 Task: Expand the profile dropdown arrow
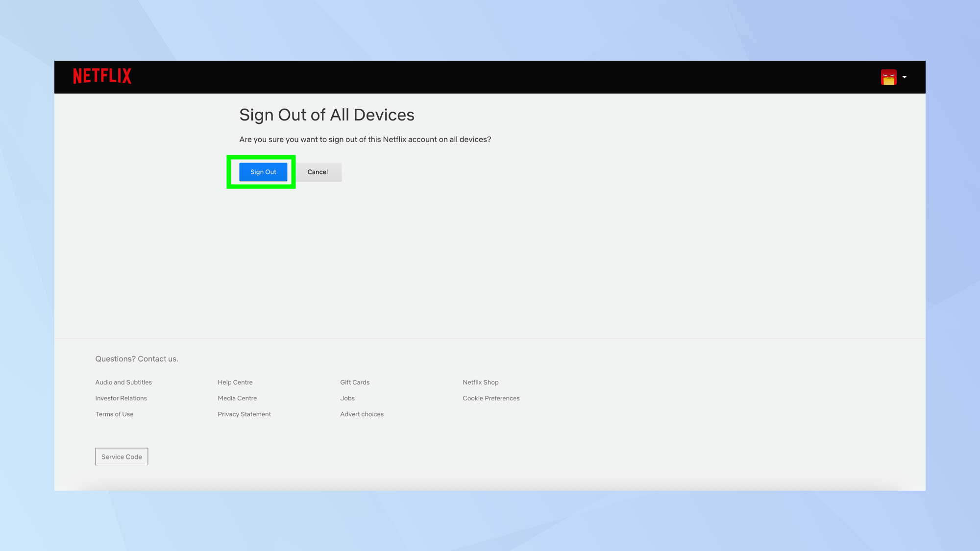pyautogui.click(x=905, y=77)
